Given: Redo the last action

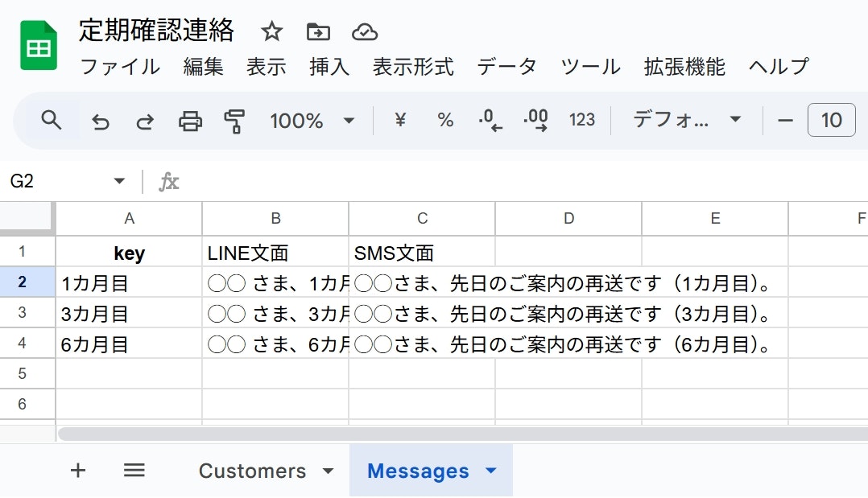Looking at the screenshot, I should click(145, 120).
